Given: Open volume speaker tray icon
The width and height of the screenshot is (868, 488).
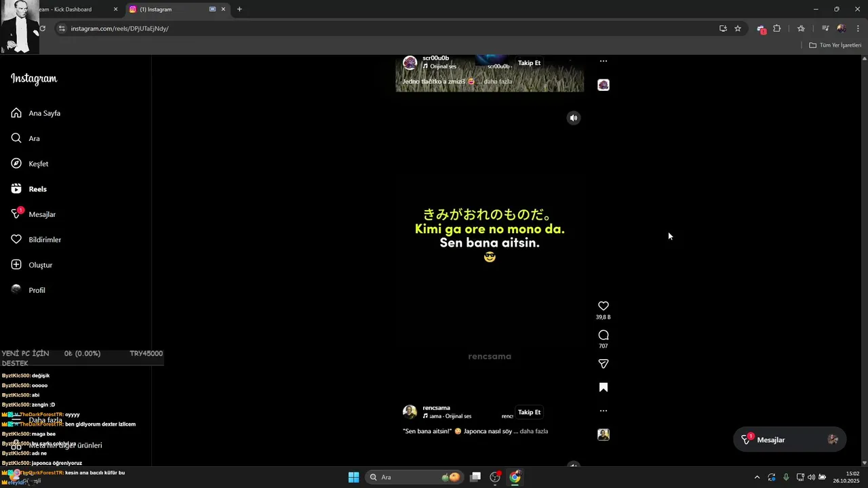Looking at the screenshot, I should [x=811, y=477].
